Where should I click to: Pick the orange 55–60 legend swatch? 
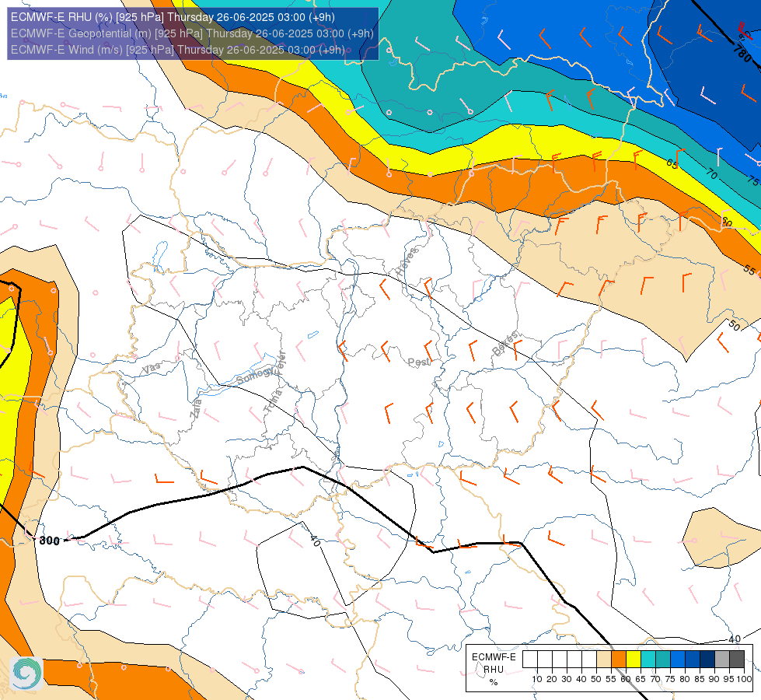coord(618,660)
